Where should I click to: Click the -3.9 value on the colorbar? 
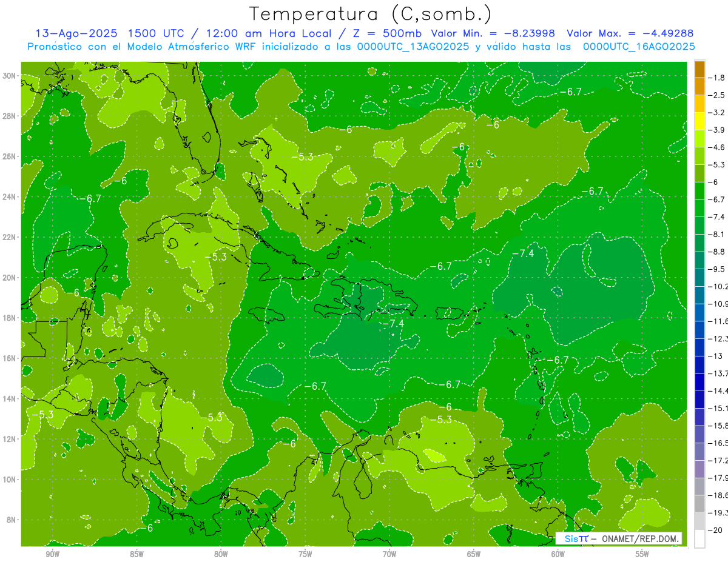point(718,130)
